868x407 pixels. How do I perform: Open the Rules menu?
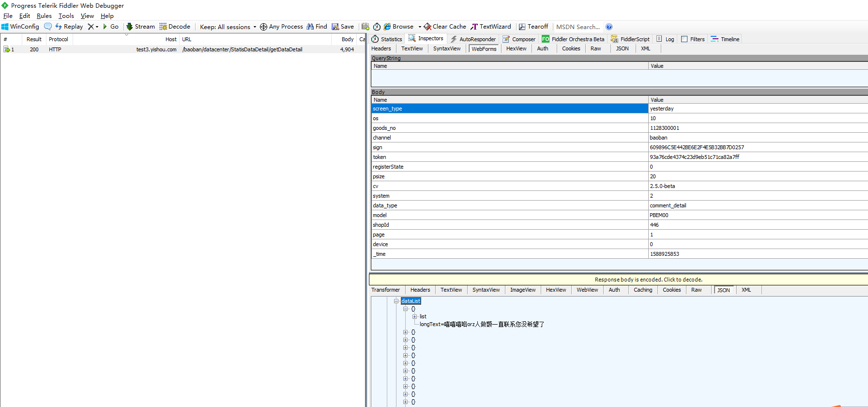click(x=44, y=16)
